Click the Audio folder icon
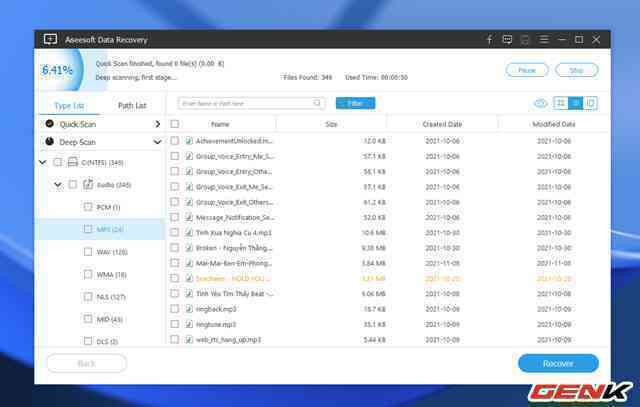This screenshot has height=407, width=640. (88, 185)
